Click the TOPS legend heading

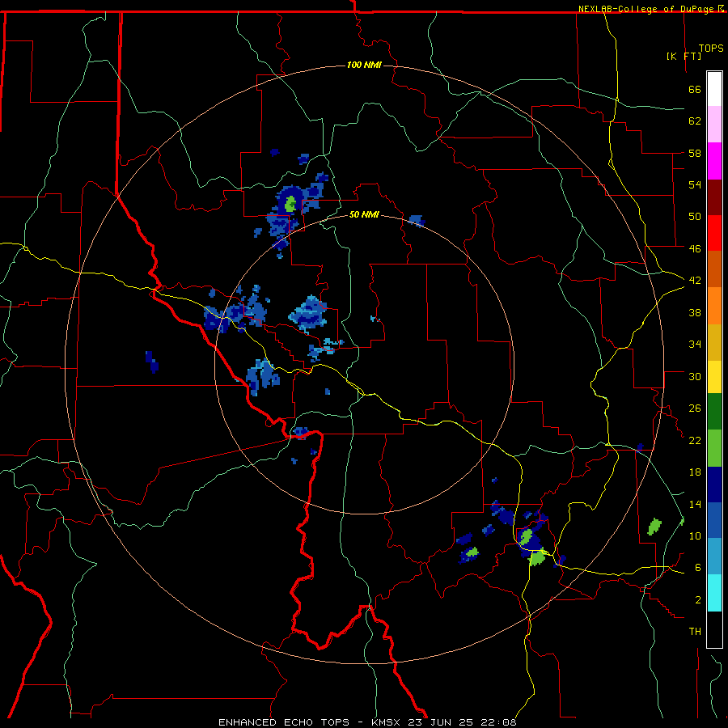[711, 49]
